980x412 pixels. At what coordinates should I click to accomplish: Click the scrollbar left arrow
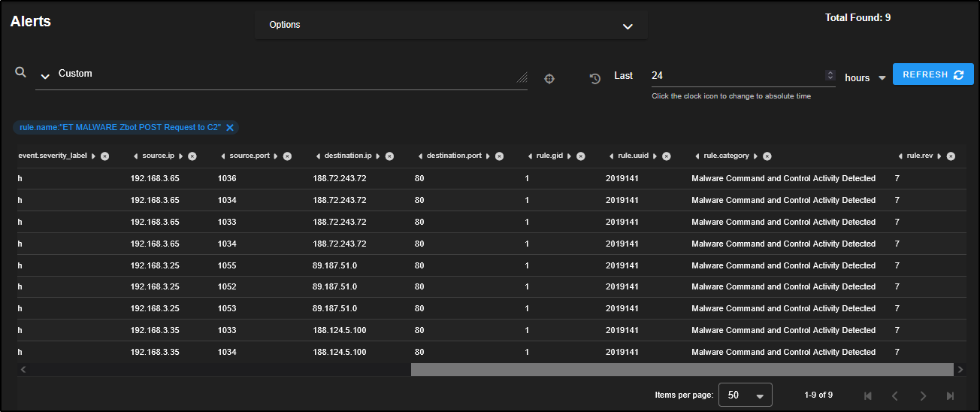[23, 370]
